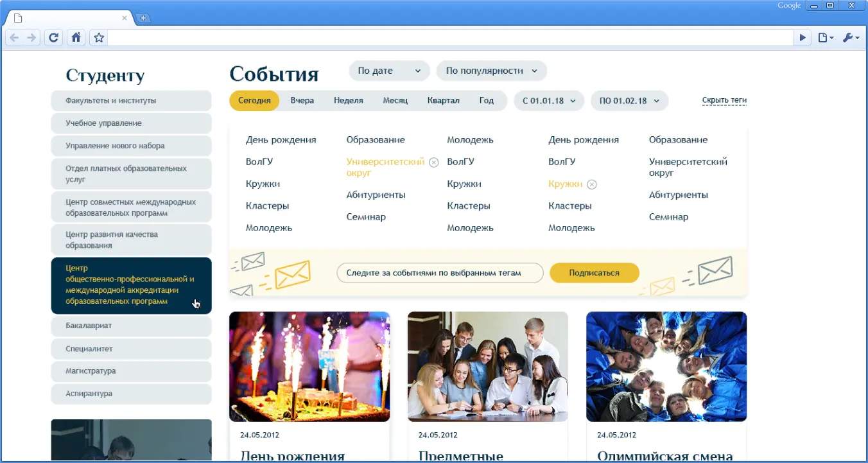The width and height of the screenshot is (868, 463).
Task: Open Центр совместных международных образовательных программ
Action: coord(131,207)
